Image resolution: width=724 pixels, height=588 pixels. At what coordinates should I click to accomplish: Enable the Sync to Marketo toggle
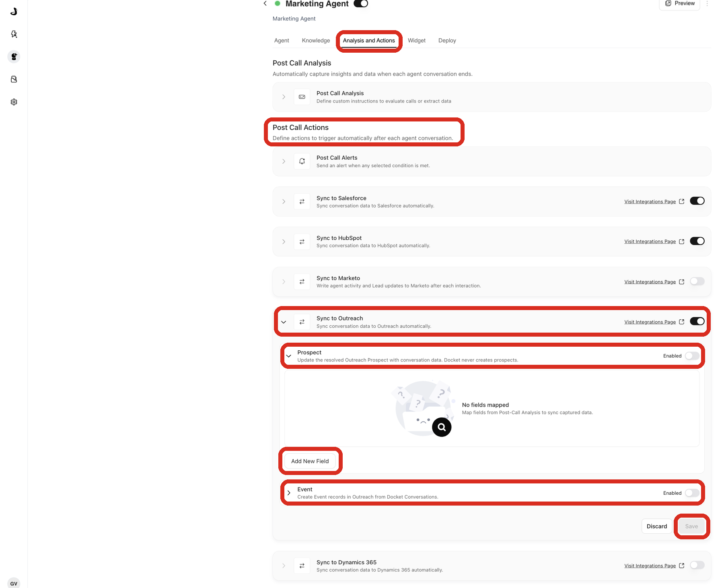pos(697,281)
